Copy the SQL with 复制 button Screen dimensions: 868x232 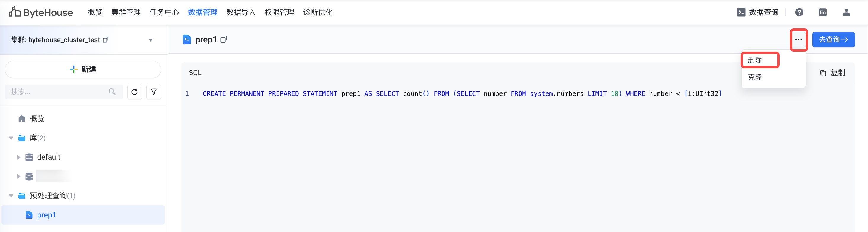[x=832, y=73]
